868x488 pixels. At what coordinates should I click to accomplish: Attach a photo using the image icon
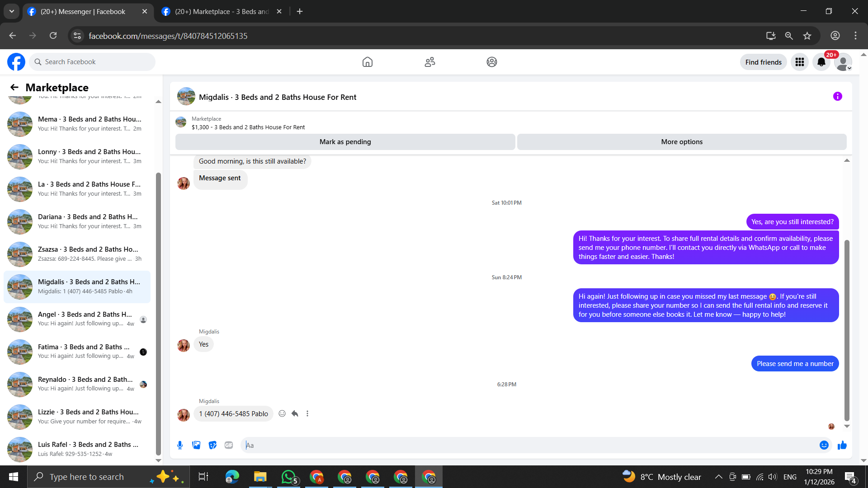196,445
